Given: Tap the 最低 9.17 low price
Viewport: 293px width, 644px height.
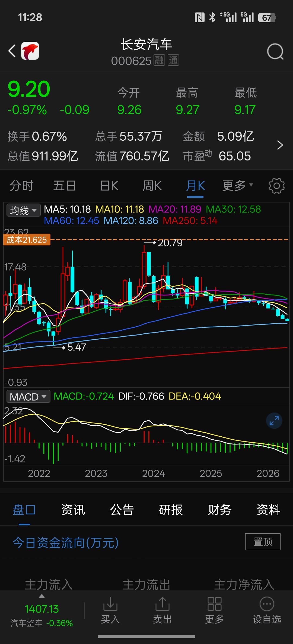Looking at the screenshot, I should pos(246,101).
